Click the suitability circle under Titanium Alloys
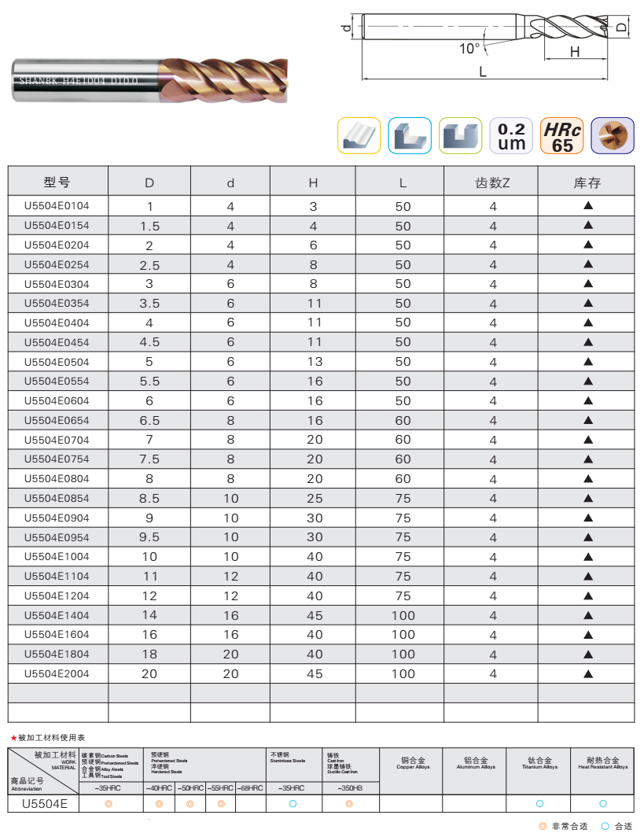 539,803
